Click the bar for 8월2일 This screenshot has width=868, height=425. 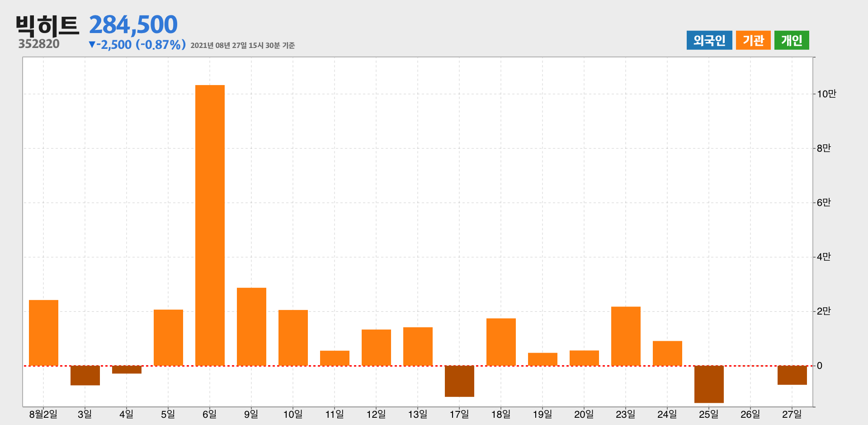tap(43, 333)
